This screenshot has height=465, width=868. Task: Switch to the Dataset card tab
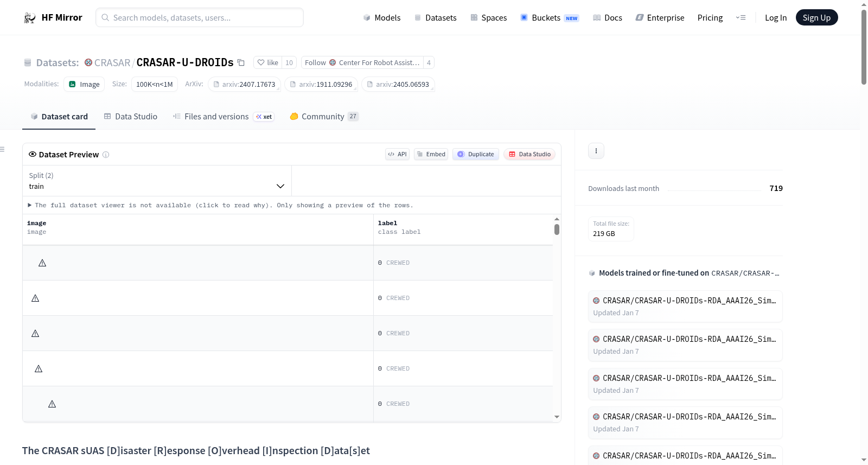(x=59, y=117)
